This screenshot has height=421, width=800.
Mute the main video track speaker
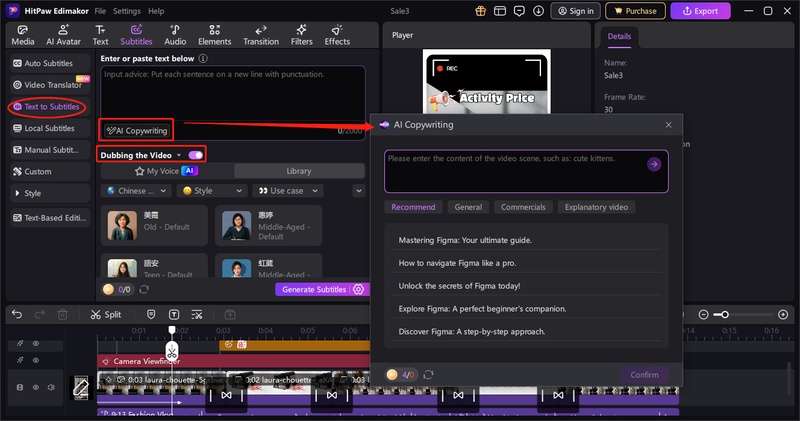pyautogui.click(x=51, y=387)
